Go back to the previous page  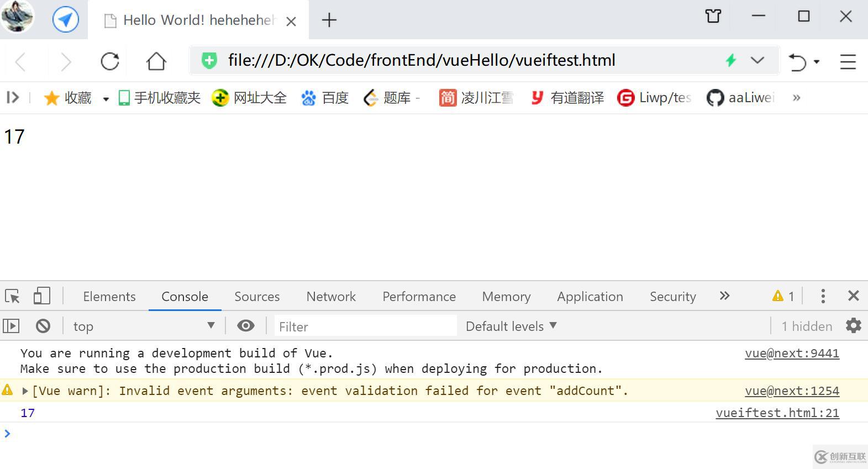click(20, 61)
